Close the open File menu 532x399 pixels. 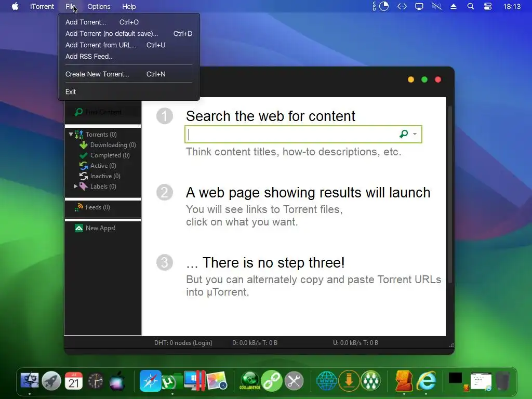click(x=71, y=6)
